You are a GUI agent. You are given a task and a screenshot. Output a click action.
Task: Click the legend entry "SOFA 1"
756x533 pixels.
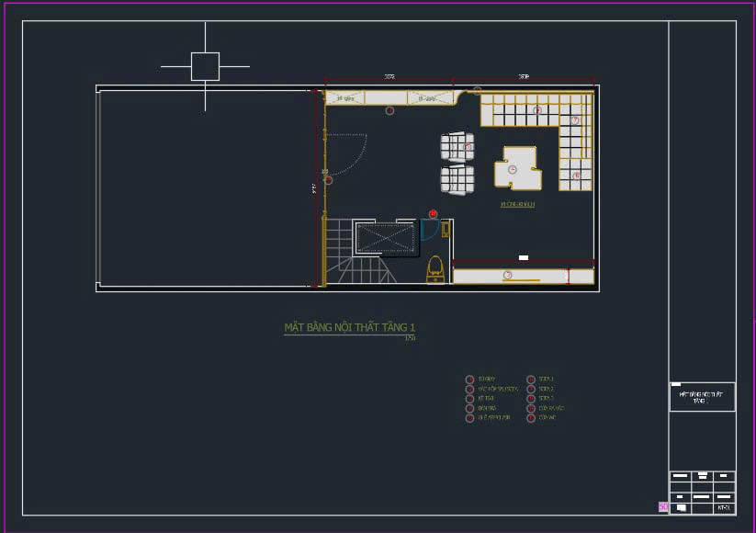click(547, 380)
